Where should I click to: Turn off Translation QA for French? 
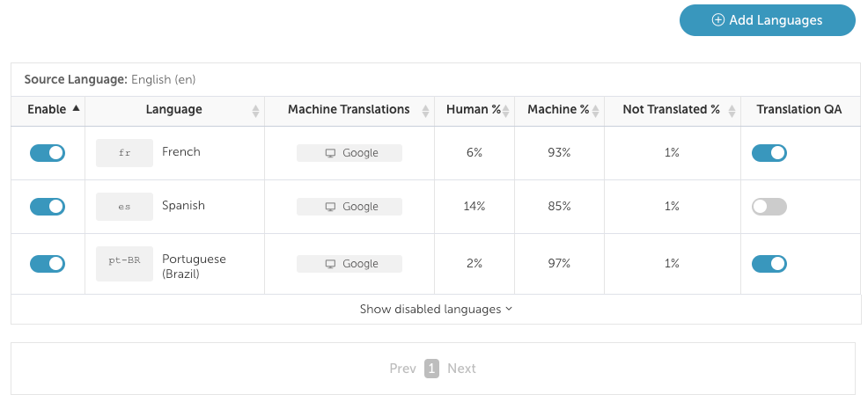[769, 153]
